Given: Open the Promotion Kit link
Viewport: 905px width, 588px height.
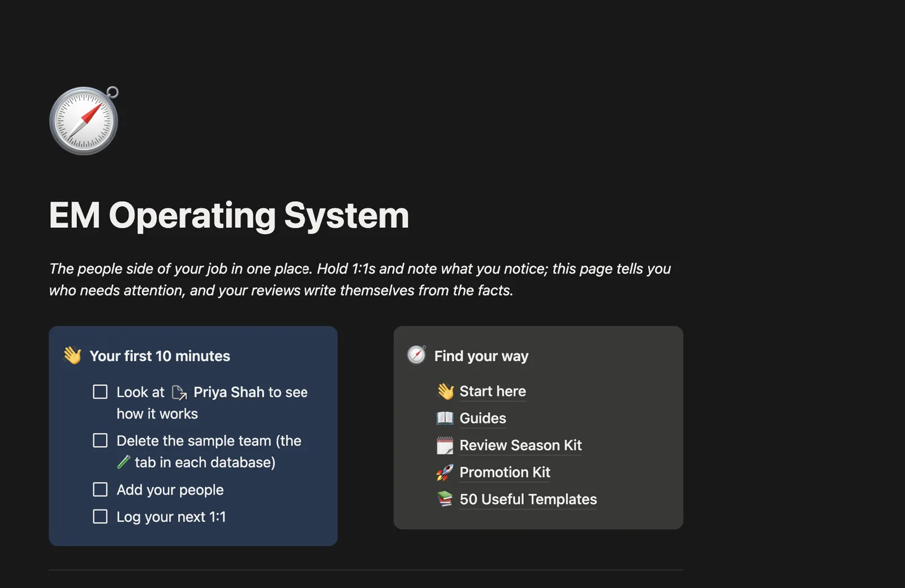Looking at the screenshot, I should (505, 473).
